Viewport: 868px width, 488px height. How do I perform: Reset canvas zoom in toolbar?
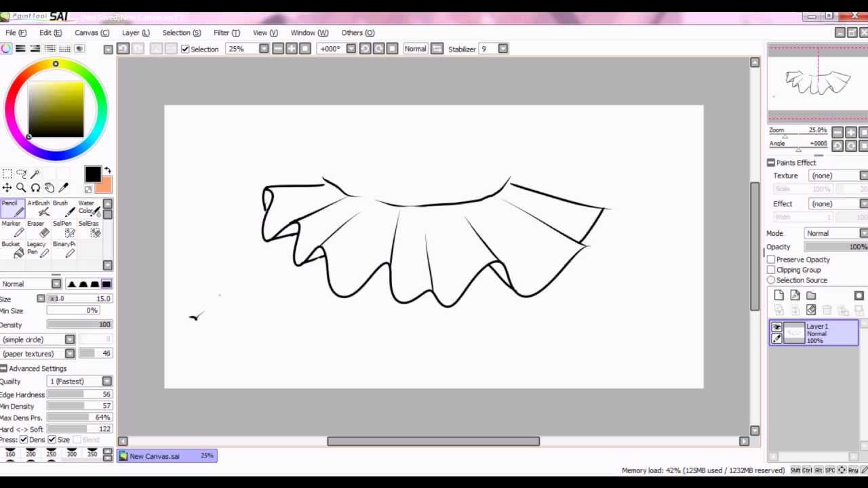[x=305, y=49]
